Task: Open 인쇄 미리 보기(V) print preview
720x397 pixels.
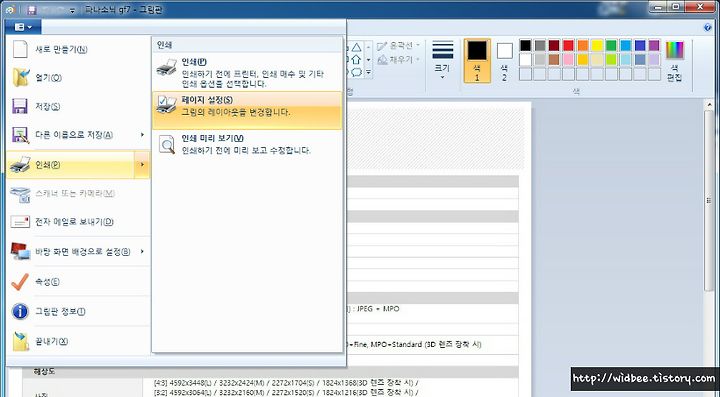Action: point(248,144)
